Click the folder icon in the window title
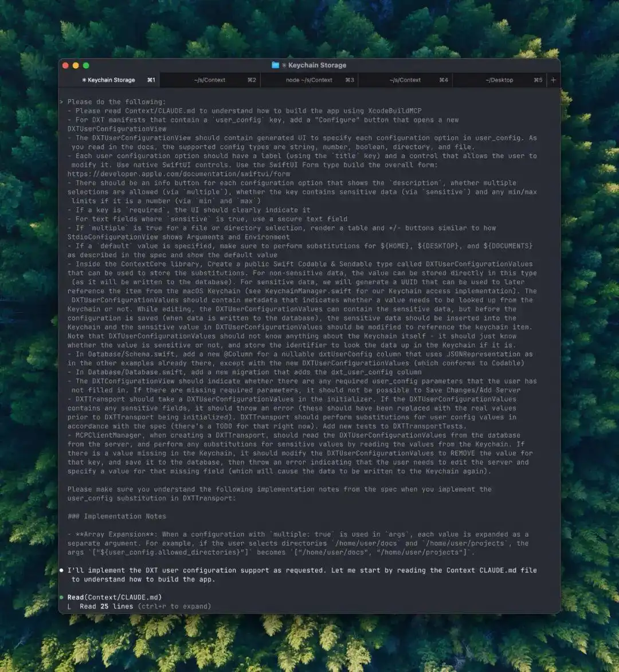Viewport: 619px width, 672px height. point(275,65)
